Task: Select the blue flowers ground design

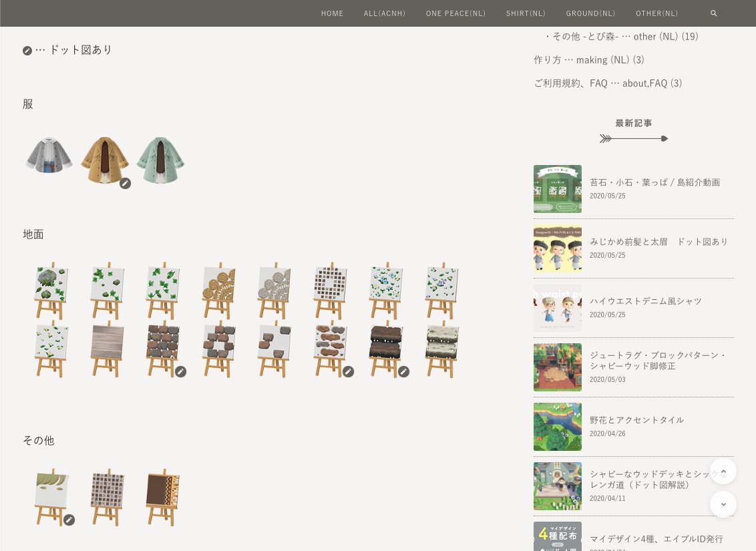Action: (x=386, y=291)
